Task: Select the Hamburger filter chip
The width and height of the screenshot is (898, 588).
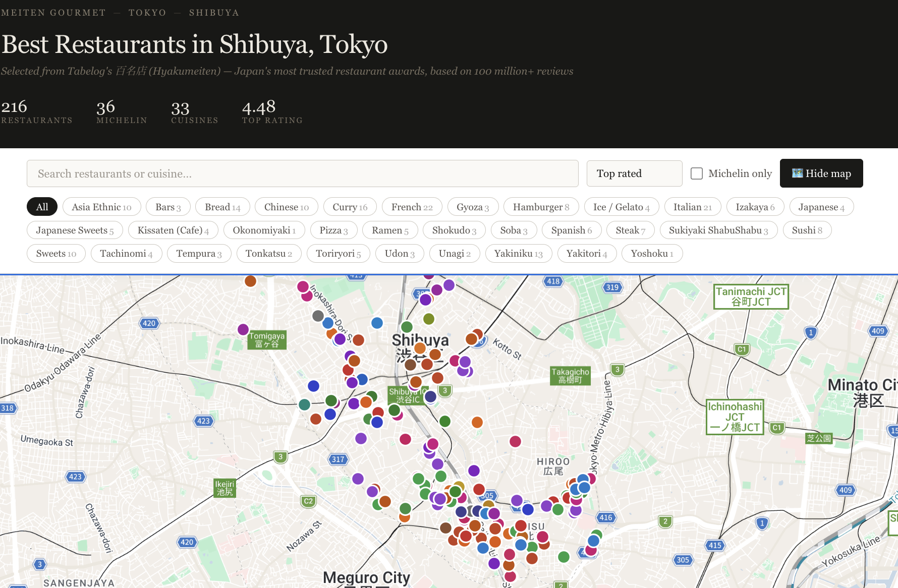Action: coord(541,207)
